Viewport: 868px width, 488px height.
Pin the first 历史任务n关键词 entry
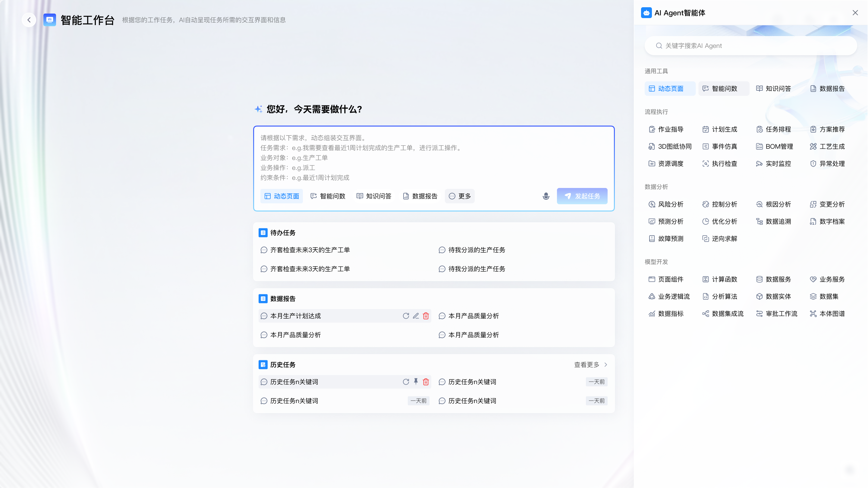[416, 382]
